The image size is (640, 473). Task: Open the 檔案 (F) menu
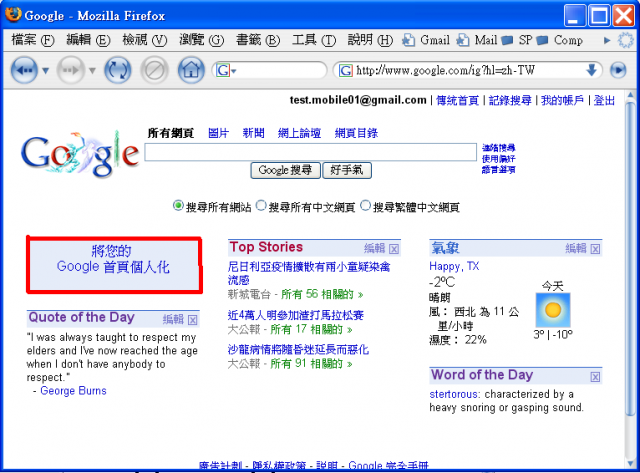(33, 40)
